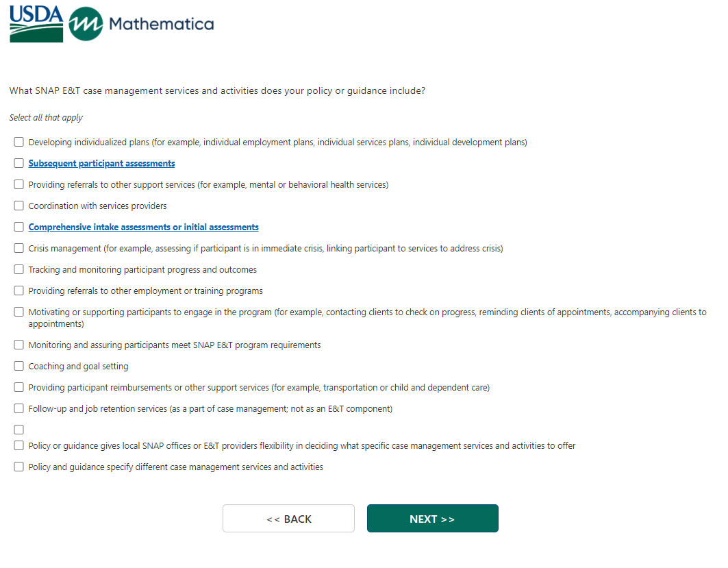Click the USDA logo
This screenshot has height=568, width=728.
36,24
